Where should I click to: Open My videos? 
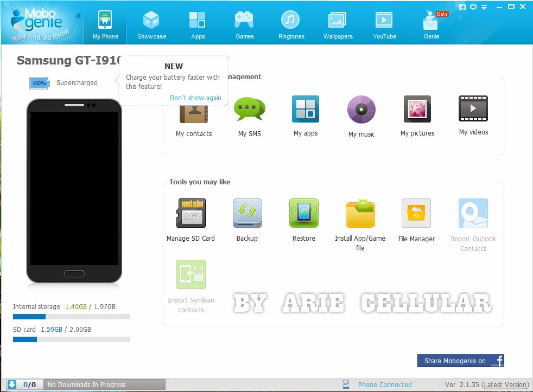[x=473, y=116]
